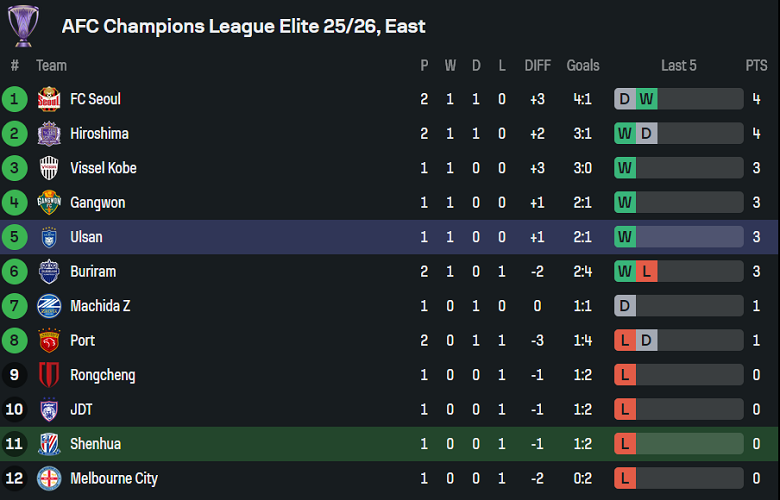Click the Port team name
This screenshot has height=500, width=780.
tap(83, 341)
